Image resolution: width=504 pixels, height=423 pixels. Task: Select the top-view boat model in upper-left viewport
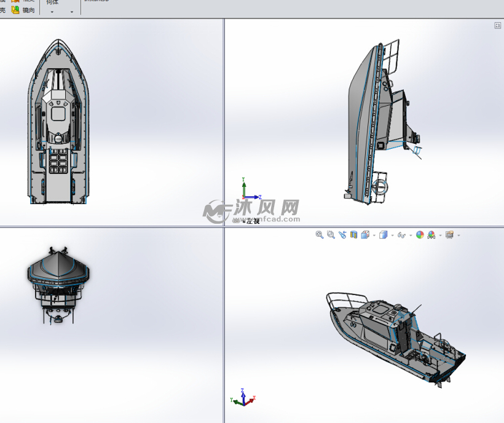[59, 123]
